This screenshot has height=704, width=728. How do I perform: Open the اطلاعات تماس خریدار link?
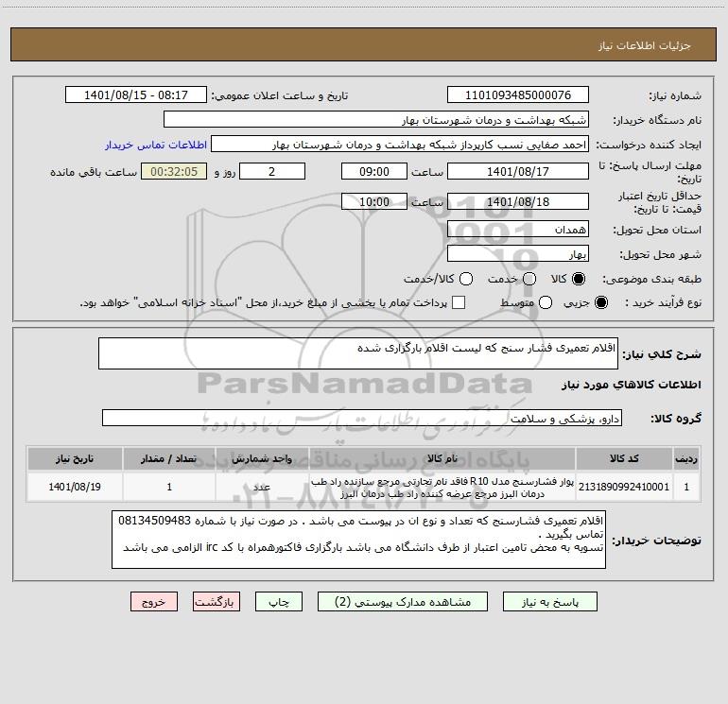[x=156, y=145]
